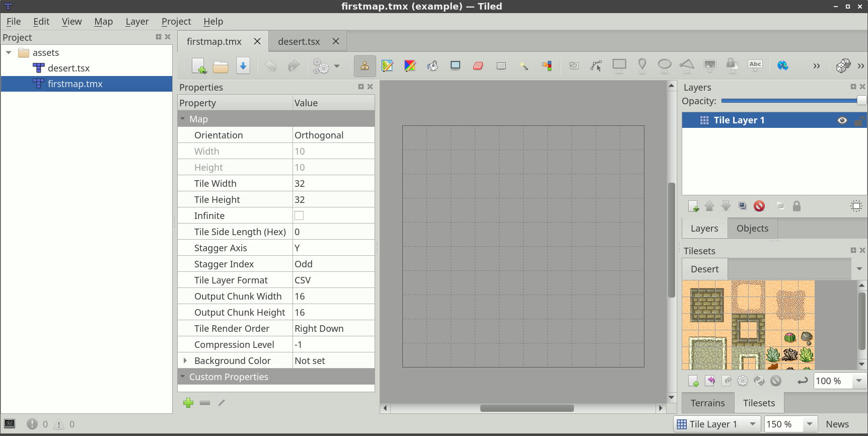Select the Shape Fill tool
868x436 pixels.
pyautogui.click(x=456, y=65)
